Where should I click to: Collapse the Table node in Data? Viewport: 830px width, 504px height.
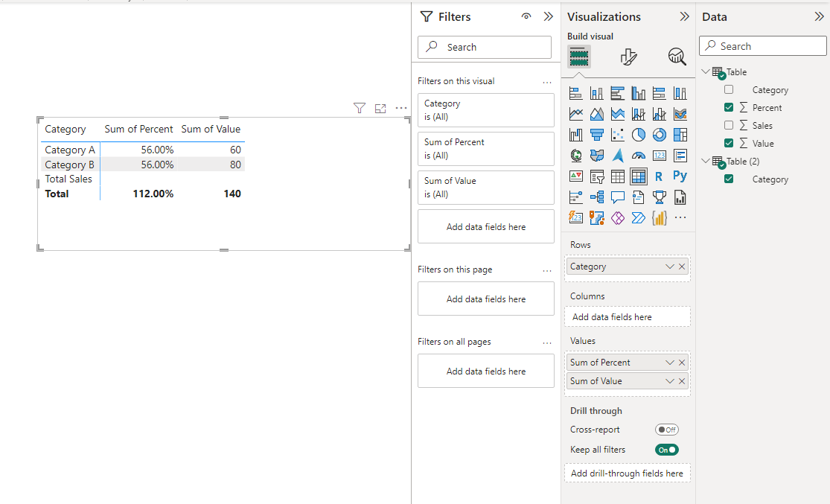706,71
